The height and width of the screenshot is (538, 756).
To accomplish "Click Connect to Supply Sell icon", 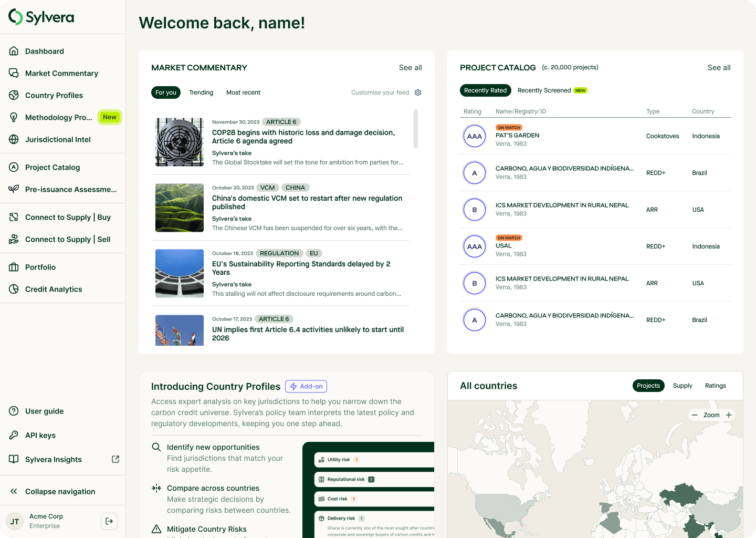I will click(x=14, y=239).
